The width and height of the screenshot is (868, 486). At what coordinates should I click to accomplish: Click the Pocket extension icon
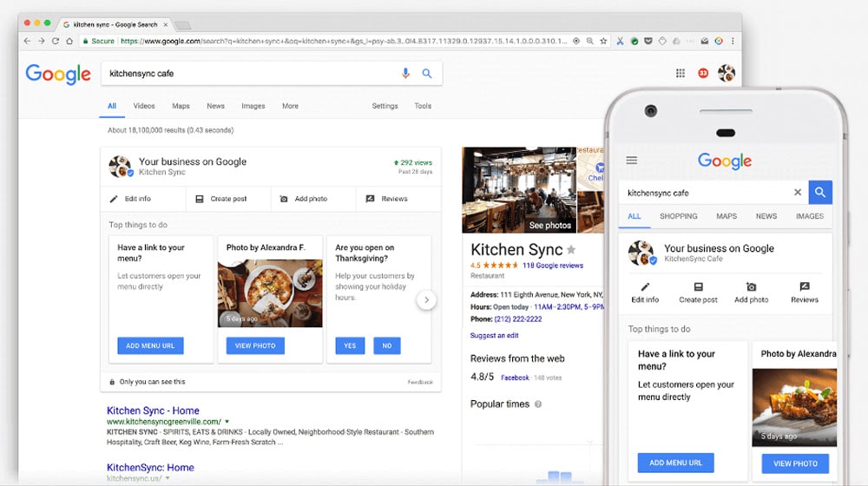coord(648,41)
